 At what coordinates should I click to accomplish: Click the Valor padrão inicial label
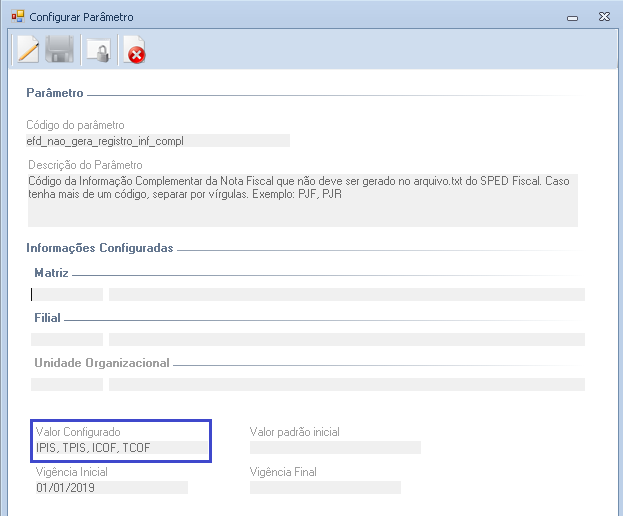coord(294,432)
